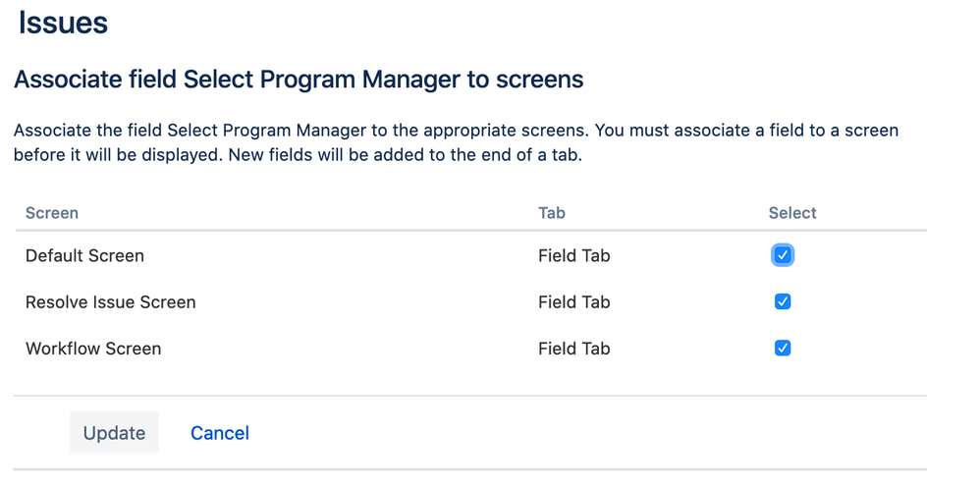Click the Screen column header
This screenshot has height=486, width=980.
click(x=52, y=213)
